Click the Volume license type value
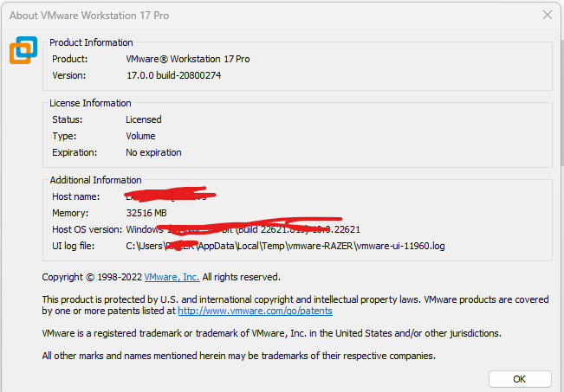 140,136
